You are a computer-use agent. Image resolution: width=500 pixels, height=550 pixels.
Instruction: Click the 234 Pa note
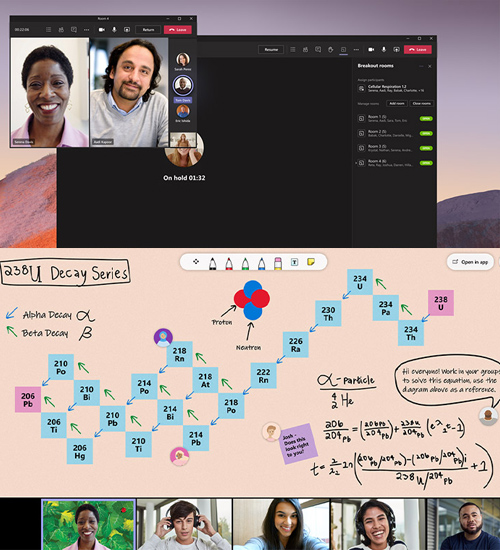[385, 308]
